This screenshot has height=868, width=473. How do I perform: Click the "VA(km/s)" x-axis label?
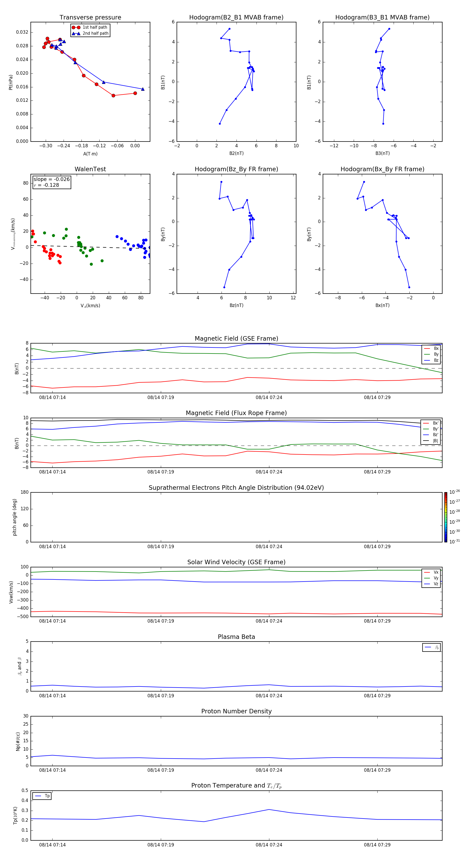[90, 306]
